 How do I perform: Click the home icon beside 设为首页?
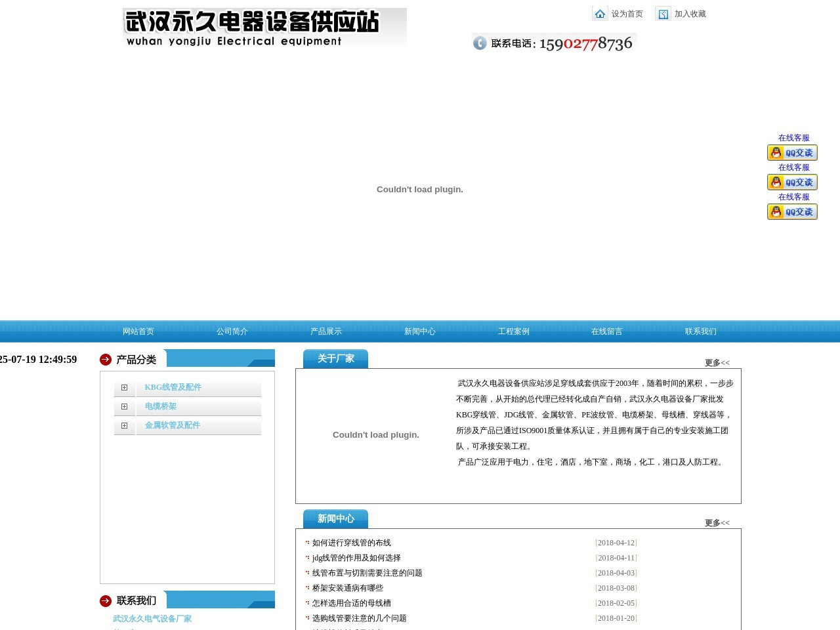pyautogui.click(x=600, y=14)
